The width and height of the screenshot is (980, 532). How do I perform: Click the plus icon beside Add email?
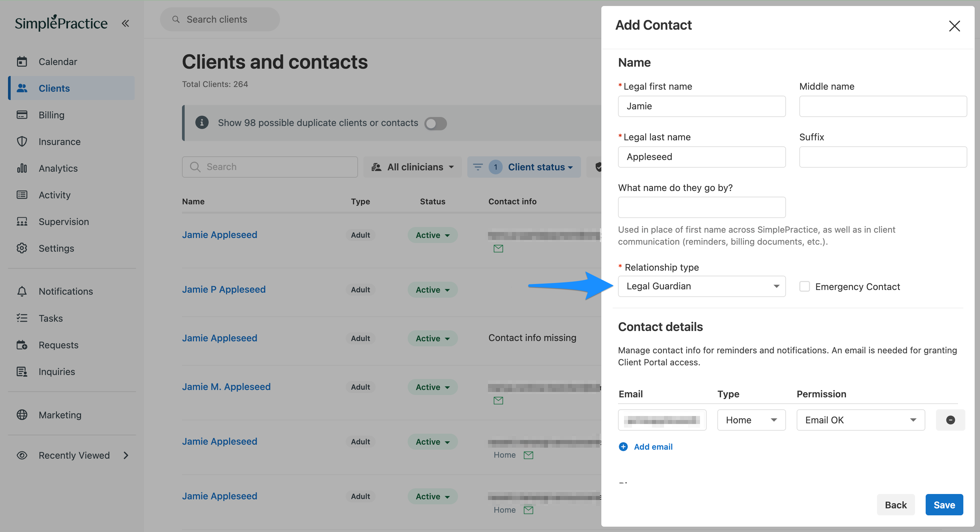tap(623, 446)
